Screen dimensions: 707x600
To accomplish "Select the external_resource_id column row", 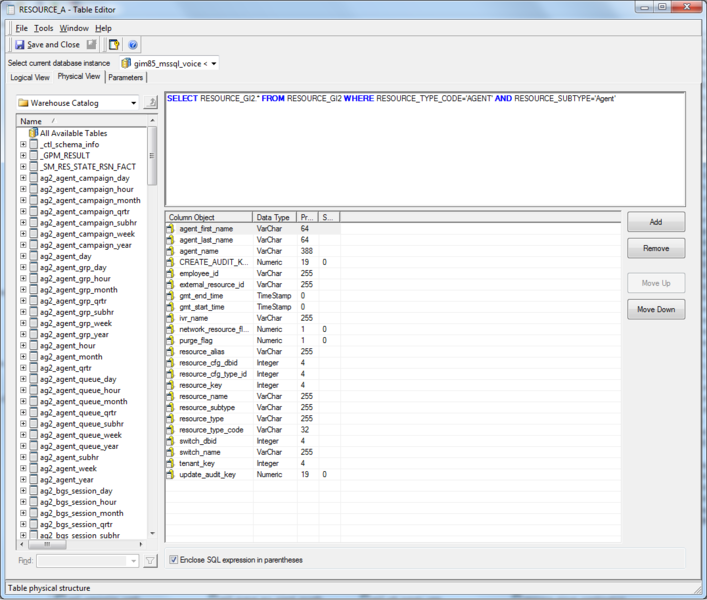I will [253, 284].
